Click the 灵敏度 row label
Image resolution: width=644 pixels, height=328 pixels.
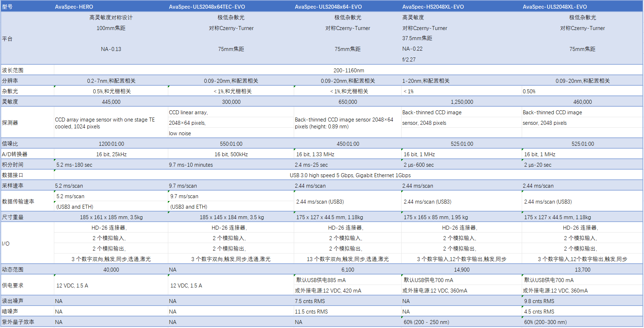tap(27, 102)
